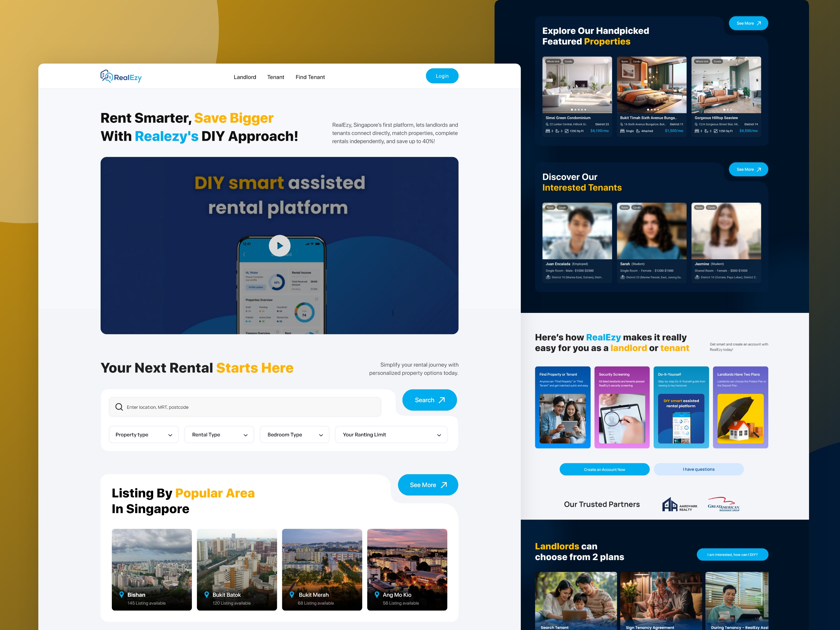840x630 pixels.
Task: Favorite Simei Green Condominium with the heart
Action: [606, 61]
